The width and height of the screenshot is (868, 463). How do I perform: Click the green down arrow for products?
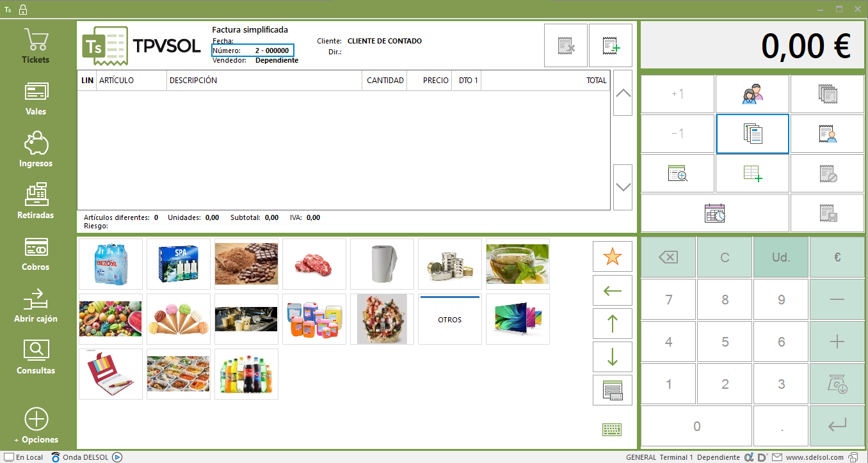[613, 357]
